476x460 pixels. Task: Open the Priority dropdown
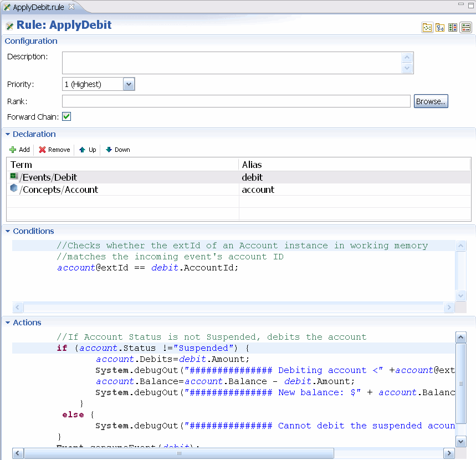point(129,84)
